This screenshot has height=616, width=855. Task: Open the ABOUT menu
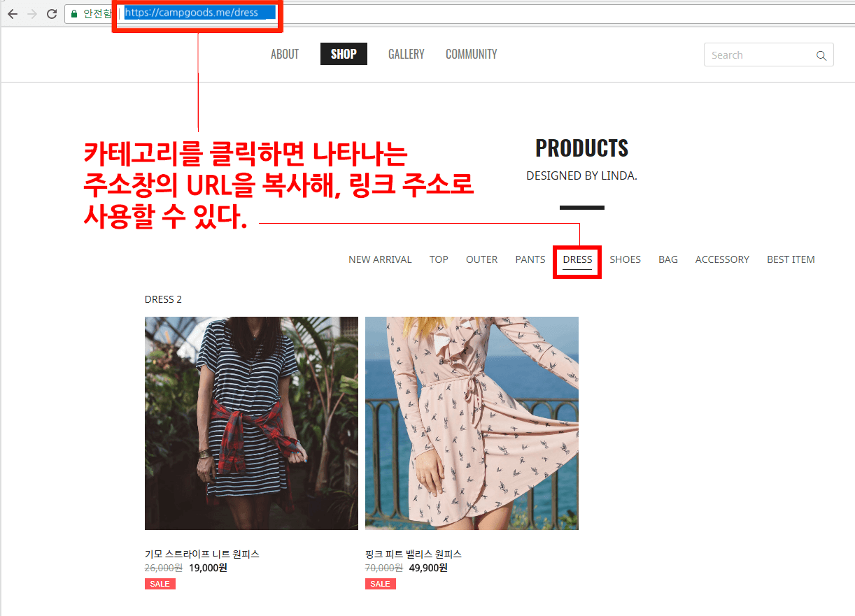(285, 54)
